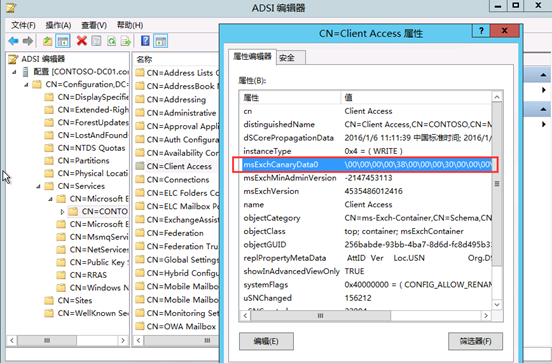Click the folder icon of CN=OWA Mailbox
The width and height of the screenshot is (552, 363).
pyautogui.click(x=140, y=326)
